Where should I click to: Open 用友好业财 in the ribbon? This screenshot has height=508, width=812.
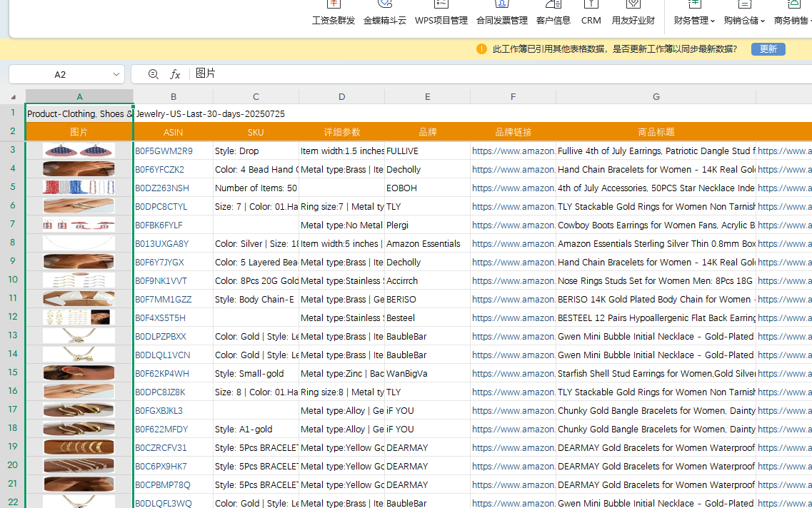(633, 14)
